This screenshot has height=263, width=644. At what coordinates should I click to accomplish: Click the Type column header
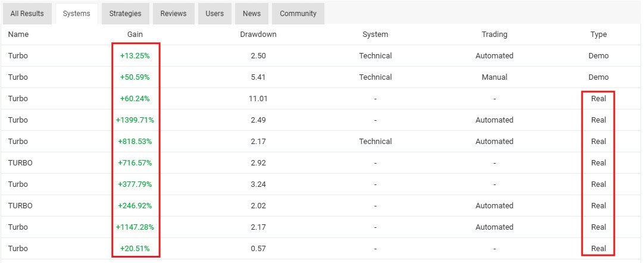pos(598,35)
